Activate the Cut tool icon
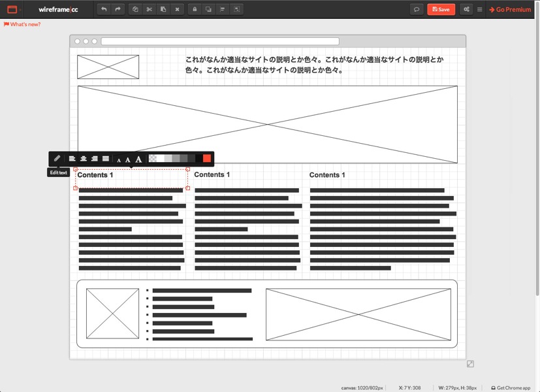 click(148, 9)
